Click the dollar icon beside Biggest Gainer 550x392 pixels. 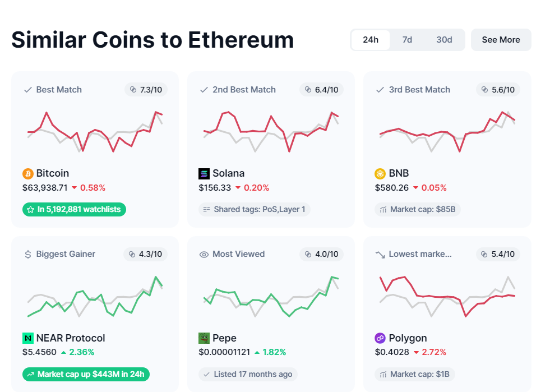(28, 254)
